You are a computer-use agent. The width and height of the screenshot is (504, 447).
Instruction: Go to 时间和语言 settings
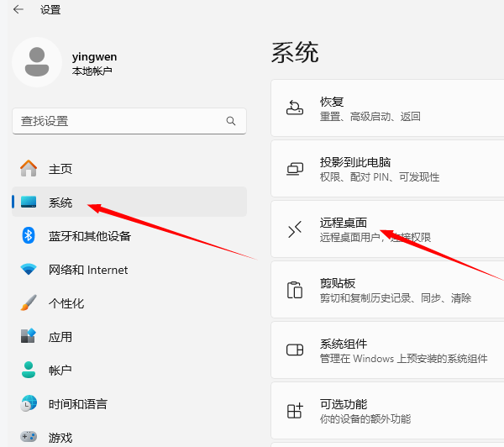[x=78, y=404]
